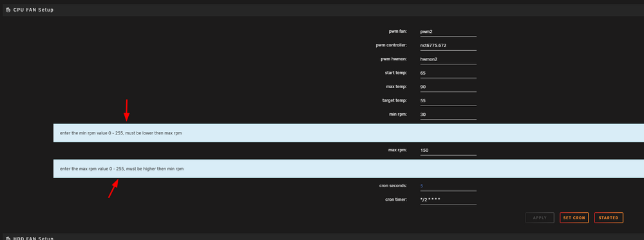Click the 'pwm controller:' label

pyautogui.click(x=391, y=45)
